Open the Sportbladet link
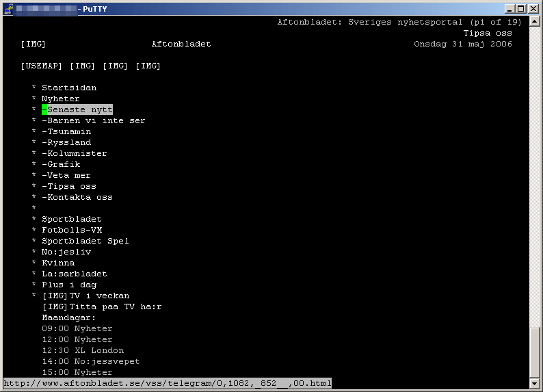 click(x=72, y=219)
